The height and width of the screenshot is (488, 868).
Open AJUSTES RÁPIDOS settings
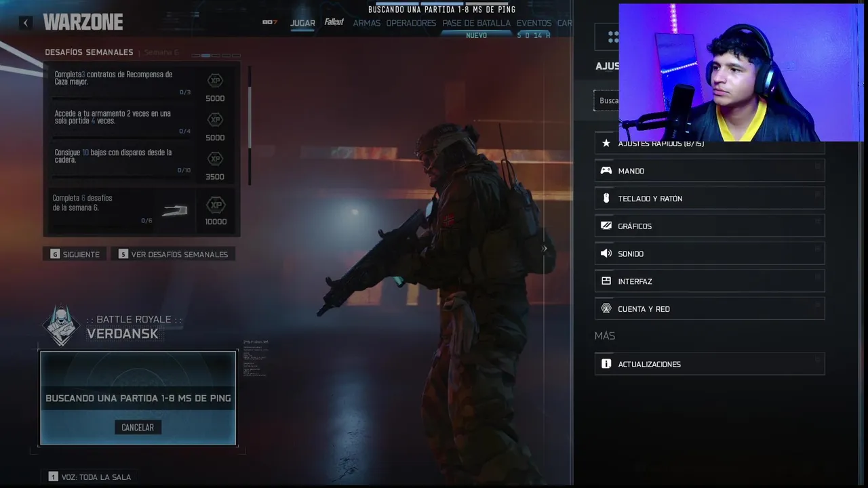point(709,144)
